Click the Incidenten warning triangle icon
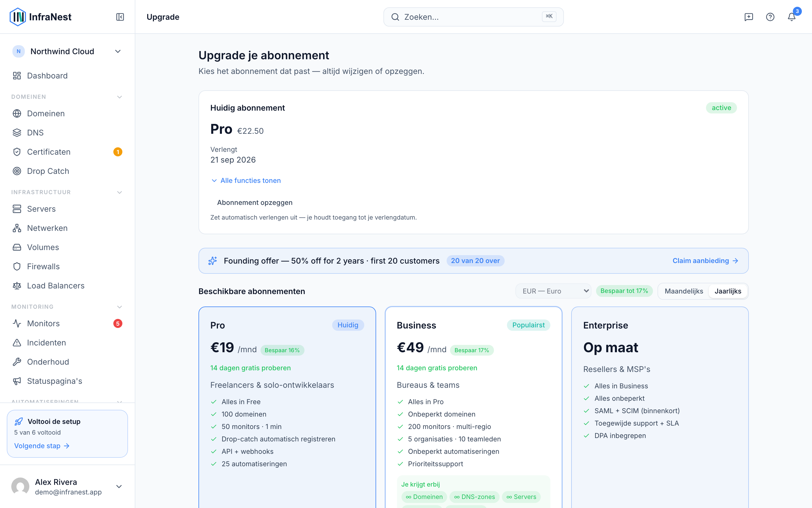This screenshot has height=508, width=812. [17, 343]
